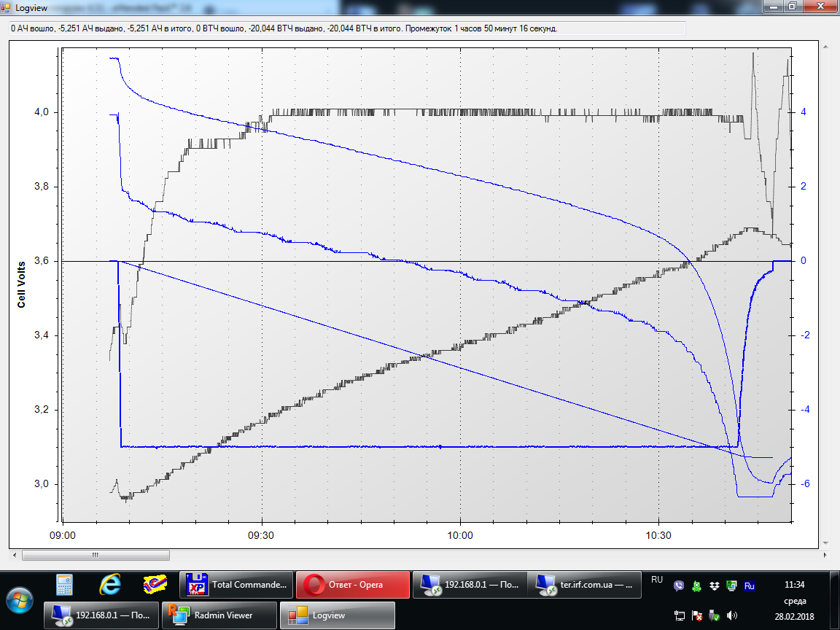The width and height of the screenshot is (840, 630).
Task: Click the Dropbox tray icon
Action: point(714,586)
